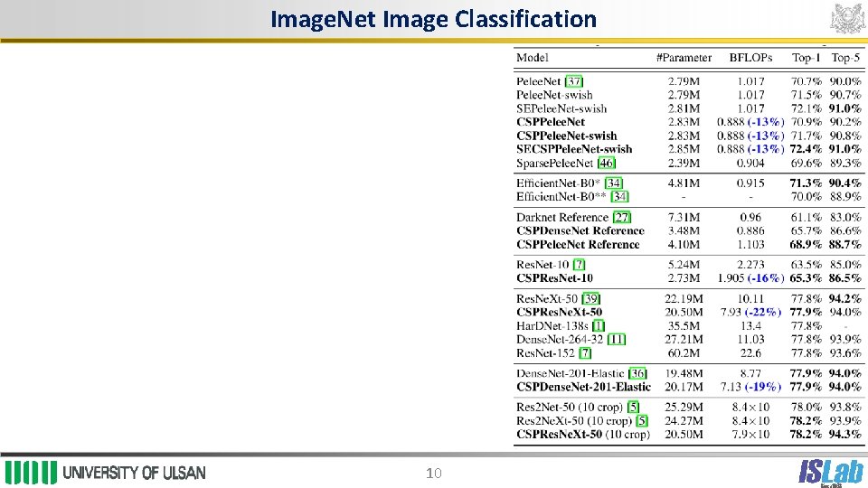Screen dimensions: 868x488
Task: Click the 24.27M parameter value for Res2NeXt-50
Action: (684, 420)
